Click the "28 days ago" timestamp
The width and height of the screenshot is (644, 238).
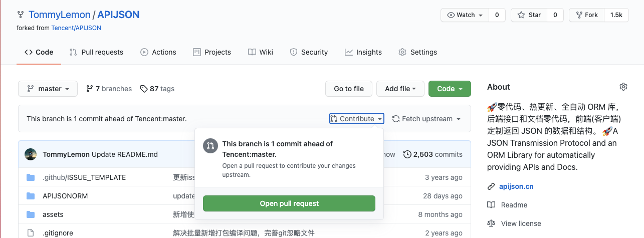443,196
